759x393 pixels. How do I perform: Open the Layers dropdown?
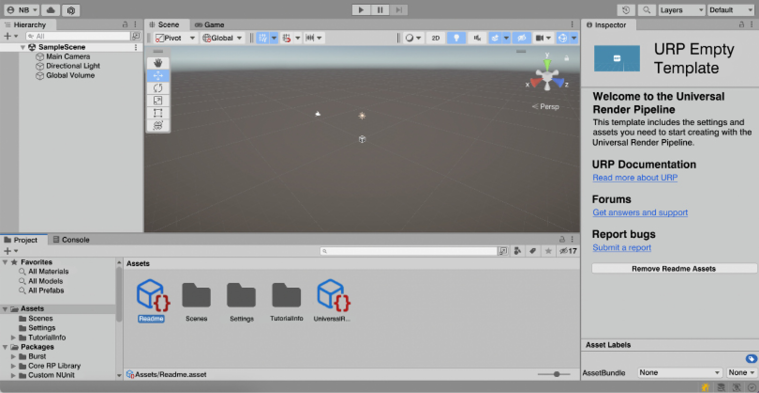tap(681, 10)
